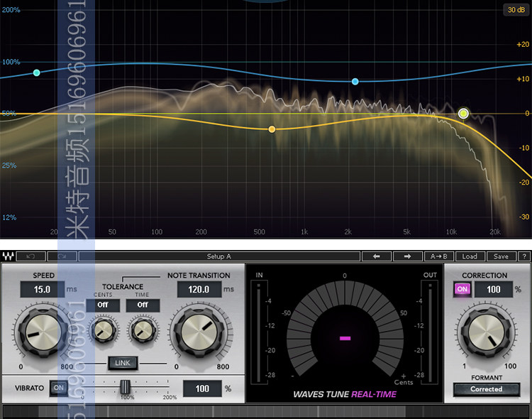This screenshot has width=532, height=419.
Task: Click the Correction percentage field 100
Action: click(493, 290)
